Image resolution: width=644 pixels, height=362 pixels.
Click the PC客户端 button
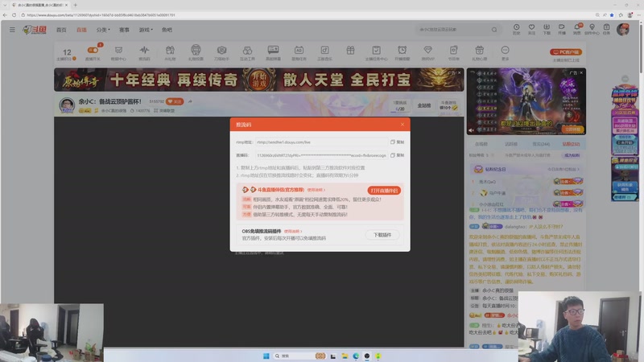coord(566,52)
